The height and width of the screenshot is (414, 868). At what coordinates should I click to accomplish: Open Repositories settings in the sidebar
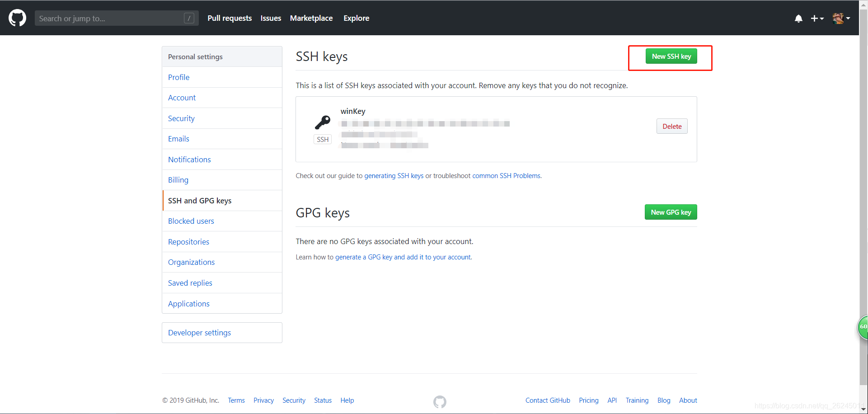point(222,242)
